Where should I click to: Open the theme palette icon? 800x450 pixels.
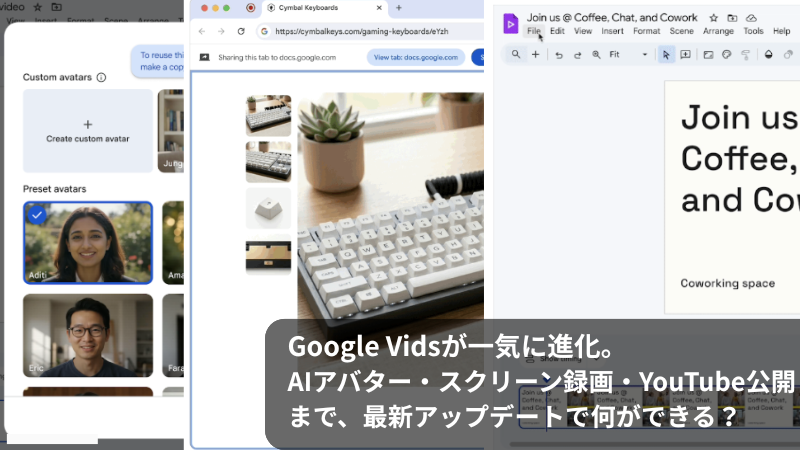pyautogui.click(x=727, y=54)
